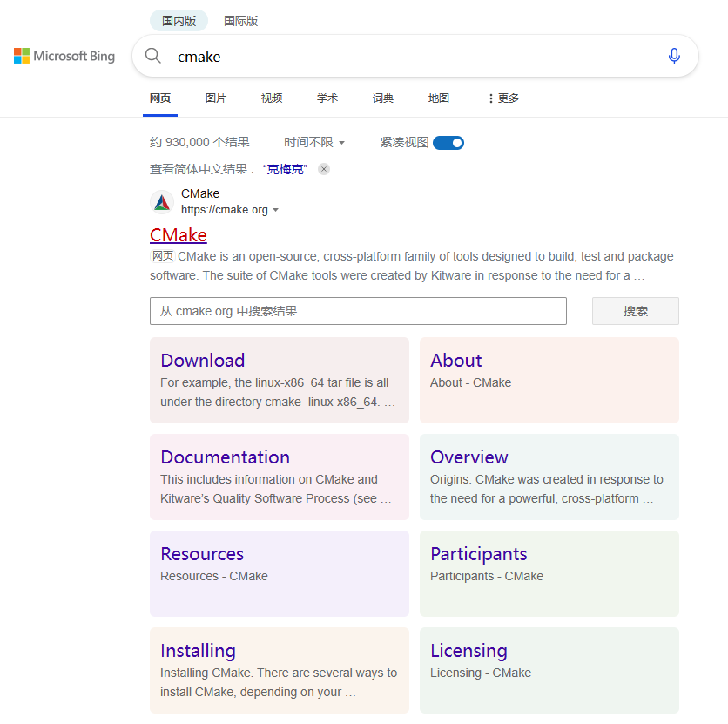Expand the chevron next to cmake.org URL
The image size is (728, 724).
point(276,209)
